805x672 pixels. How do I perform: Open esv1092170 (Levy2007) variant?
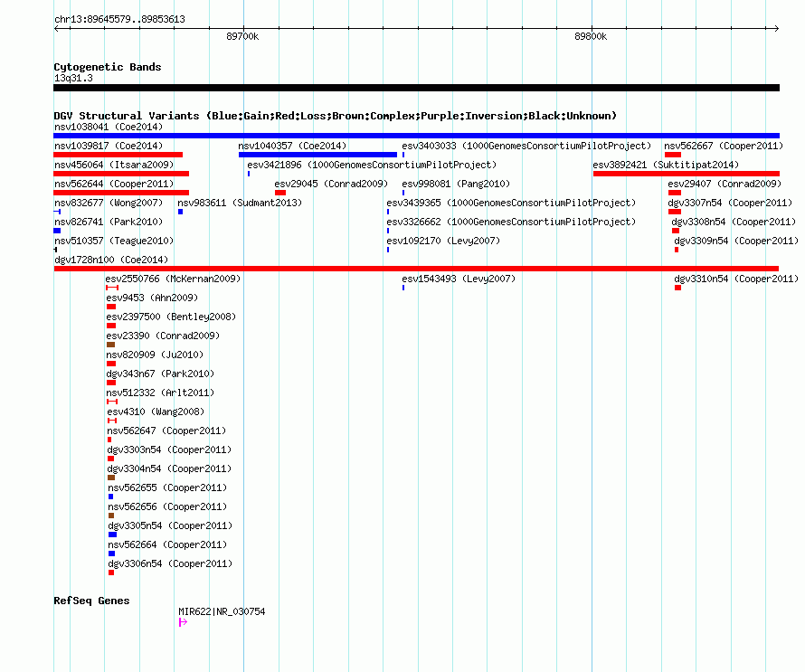(x=443, y=241)
